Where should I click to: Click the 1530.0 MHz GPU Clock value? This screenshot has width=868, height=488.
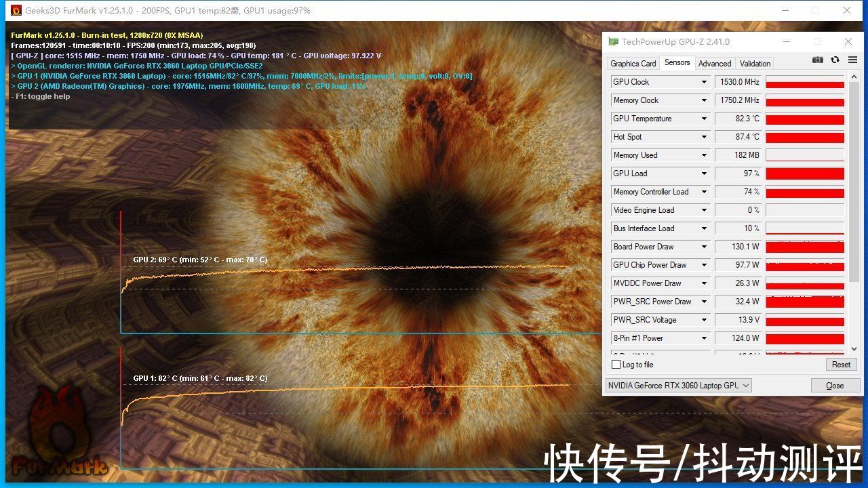tap(739, 82)
